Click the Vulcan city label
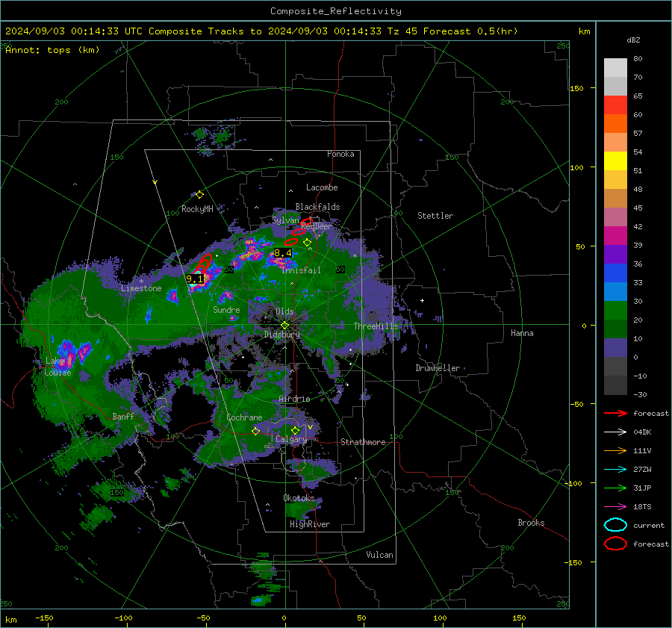The width and height of the screenshot is (672, 628). coord(380,555)
